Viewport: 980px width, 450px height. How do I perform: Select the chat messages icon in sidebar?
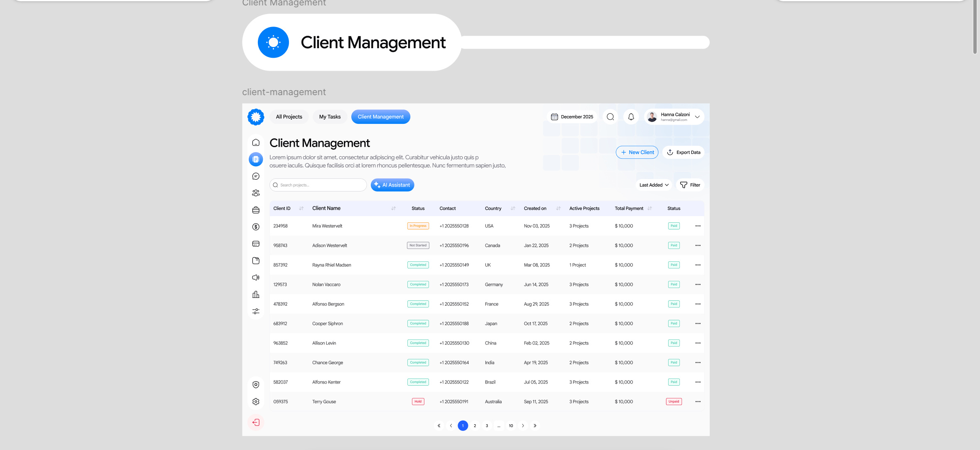pos(256,176)
